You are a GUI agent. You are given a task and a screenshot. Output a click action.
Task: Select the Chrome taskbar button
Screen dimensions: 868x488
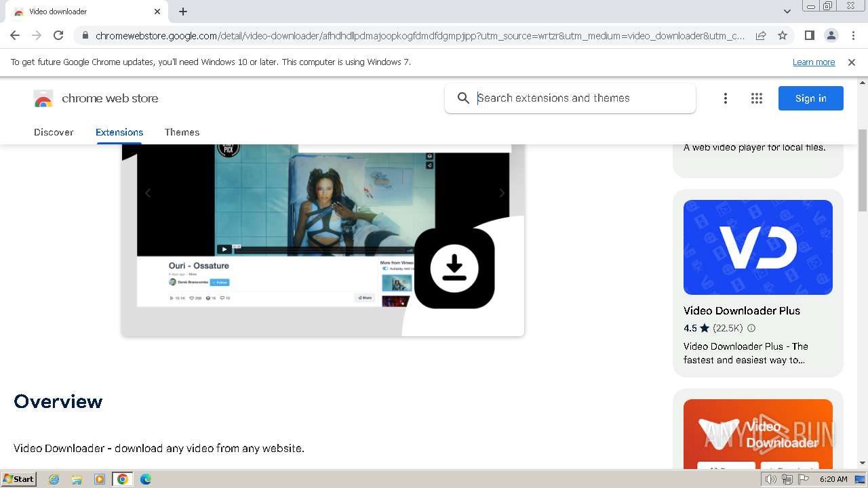pos(123,479)
